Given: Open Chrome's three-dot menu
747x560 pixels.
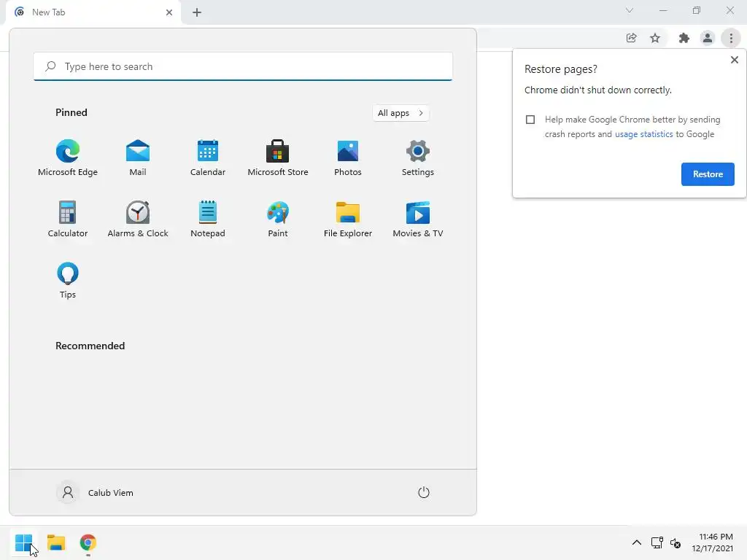Looking at the screenshot, I should tap(731, 38).
